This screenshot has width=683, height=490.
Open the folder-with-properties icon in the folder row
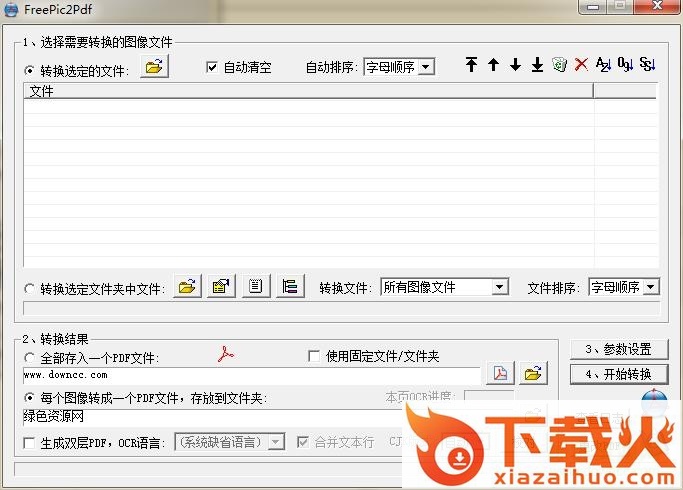point(221,286)
